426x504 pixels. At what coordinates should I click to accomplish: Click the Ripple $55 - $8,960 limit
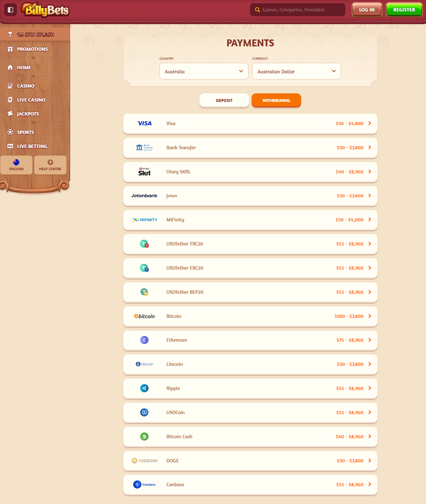pos(350,388)
